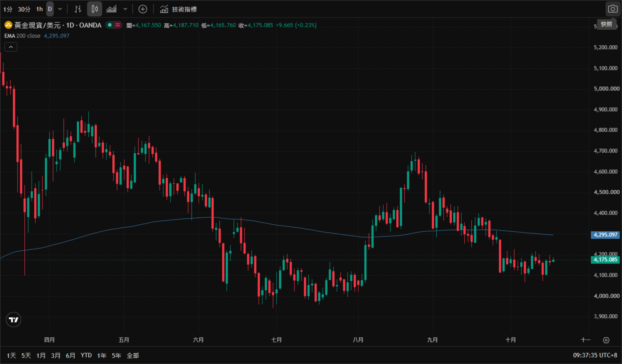Take a chart snapshot with camera icon
Image resolution: width=622 pixels, height=364 pixels.
point(613,9)
